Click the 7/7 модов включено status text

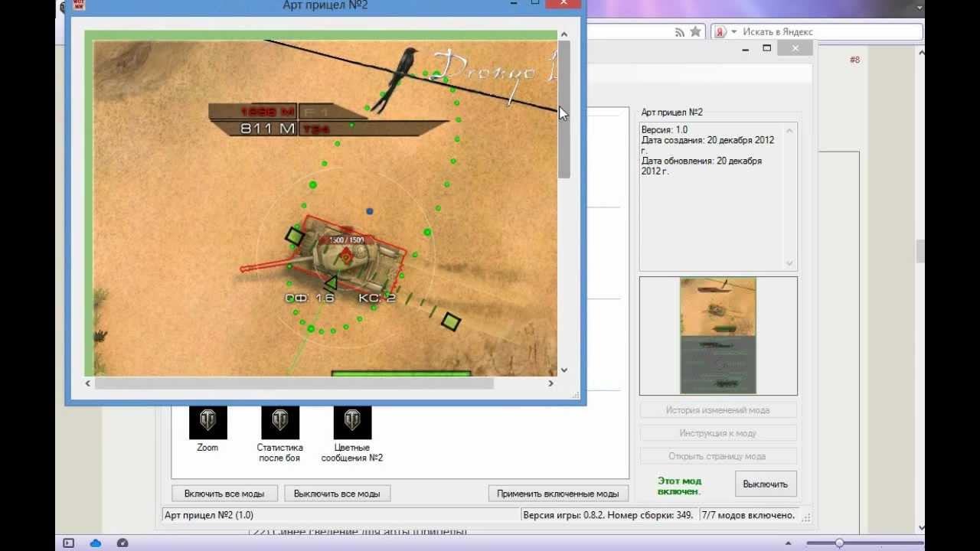click(x=748, y=515)
